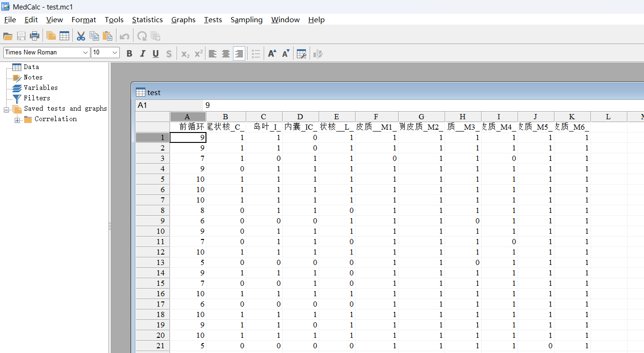Click the format graph icon
Viewport: 644px width, 353px height.
pyautogui.click(x=318, y=54)
